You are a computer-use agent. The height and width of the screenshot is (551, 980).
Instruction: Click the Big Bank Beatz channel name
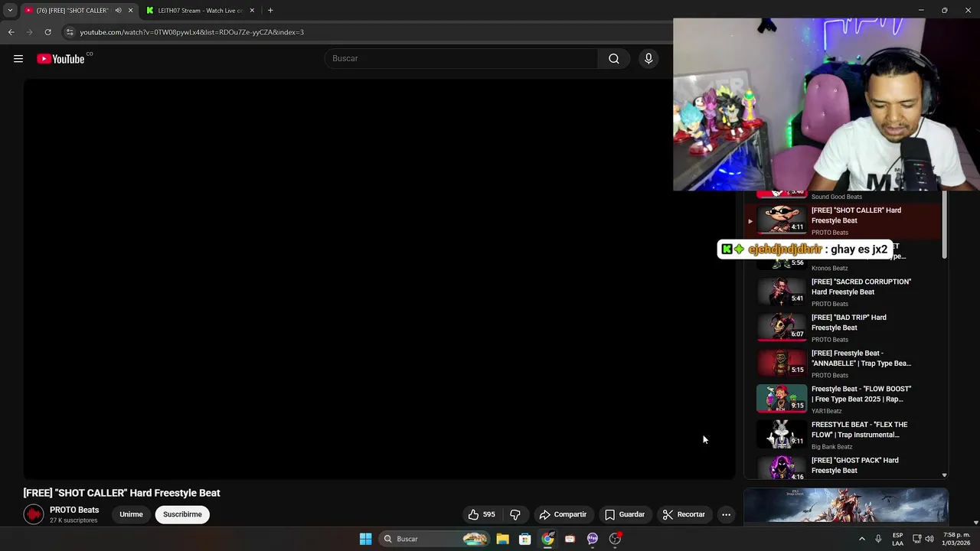point(831,447)
